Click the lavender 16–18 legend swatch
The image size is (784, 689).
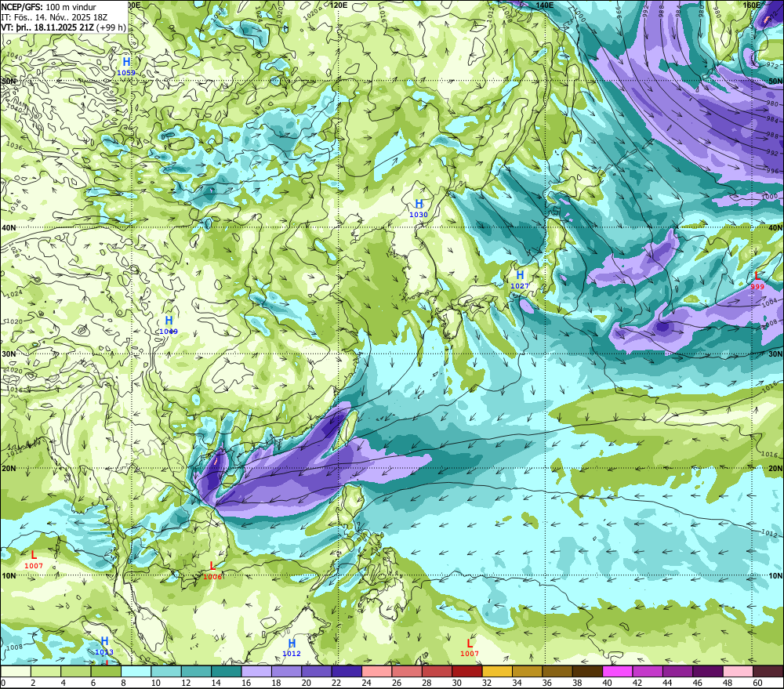[256, 671]
